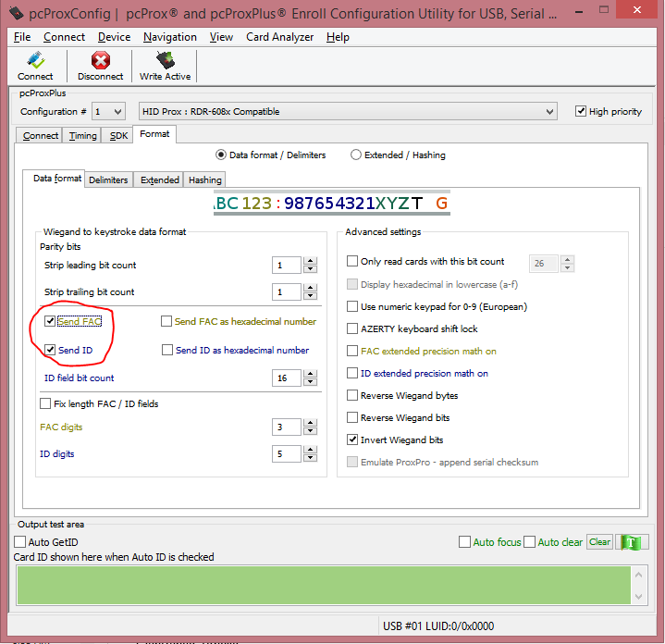Select Data format / Delimiters radio button

(x=220, y=155)
